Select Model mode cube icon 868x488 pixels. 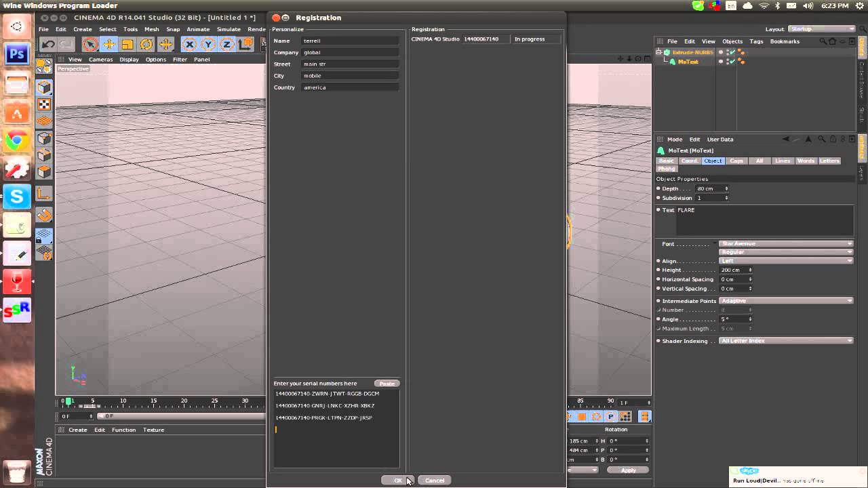tap(44, 87)
